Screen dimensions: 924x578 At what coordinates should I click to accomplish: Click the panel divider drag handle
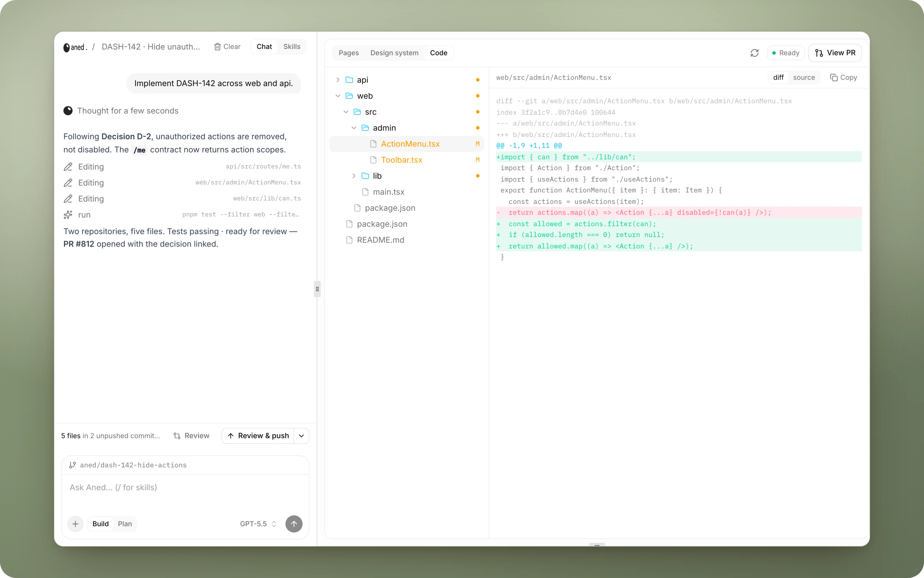pos(317,289)
